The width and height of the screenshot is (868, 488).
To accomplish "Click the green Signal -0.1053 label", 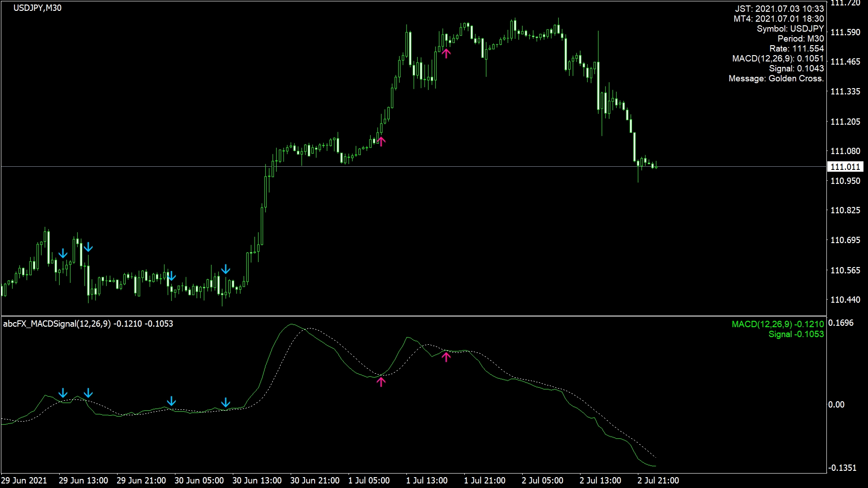I will click(796, 334).
